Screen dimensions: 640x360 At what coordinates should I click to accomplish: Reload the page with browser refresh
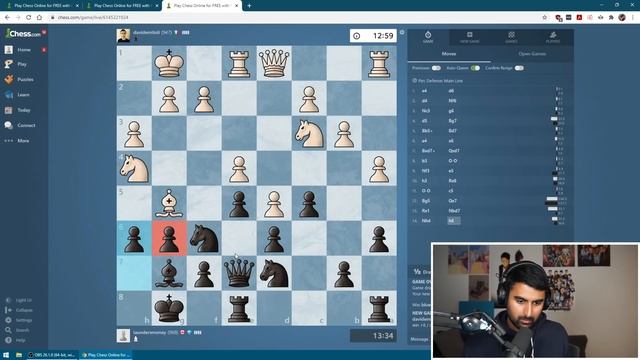pyautogui.click(x=29, y=18)
